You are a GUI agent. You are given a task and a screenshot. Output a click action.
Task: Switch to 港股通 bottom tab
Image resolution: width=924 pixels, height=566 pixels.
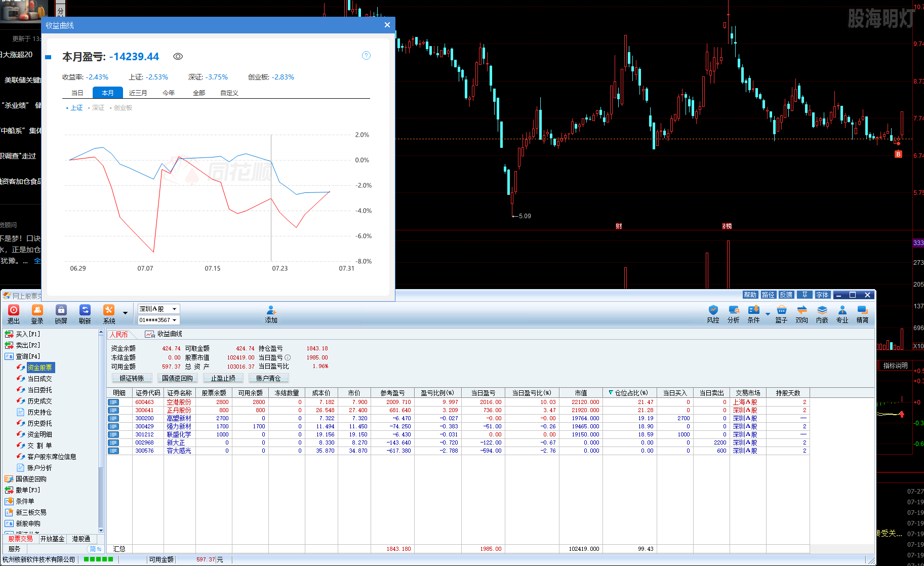[x=81, y=539]
